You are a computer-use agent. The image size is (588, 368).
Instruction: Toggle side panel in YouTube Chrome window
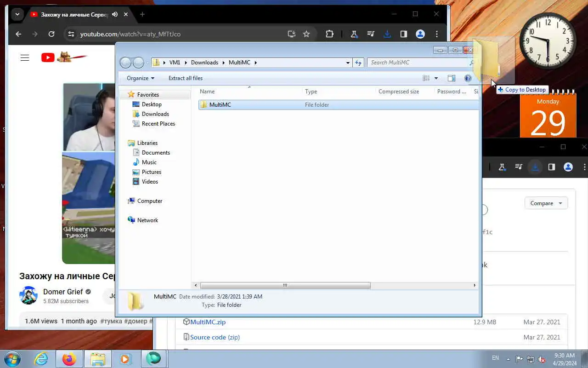point(403,34)
